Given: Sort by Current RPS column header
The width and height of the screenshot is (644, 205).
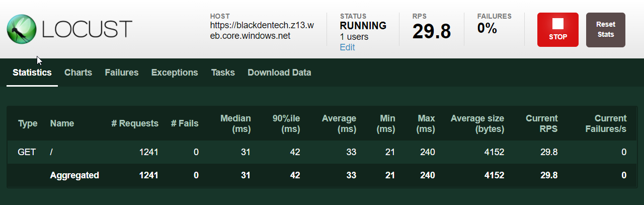Looking at the screenshot, I should pyautogui.click(x=542, y=124).
